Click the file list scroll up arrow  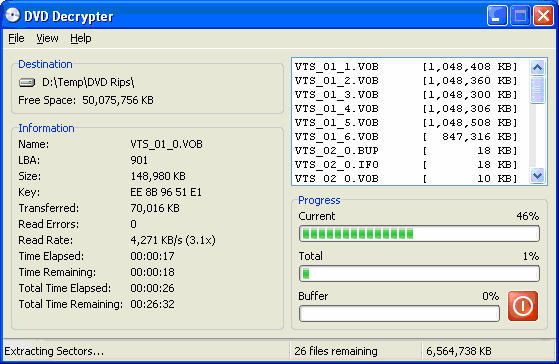tap(537, 67)
